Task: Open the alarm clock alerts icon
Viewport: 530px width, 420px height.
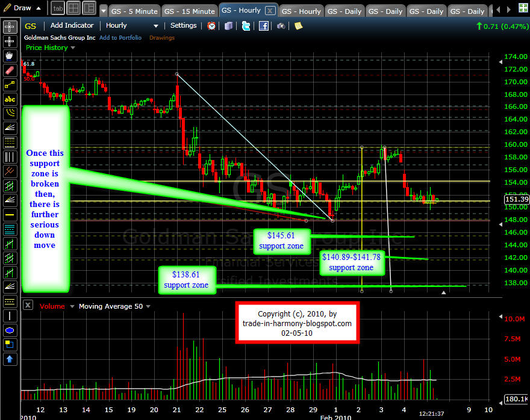Action: [211, 26]
